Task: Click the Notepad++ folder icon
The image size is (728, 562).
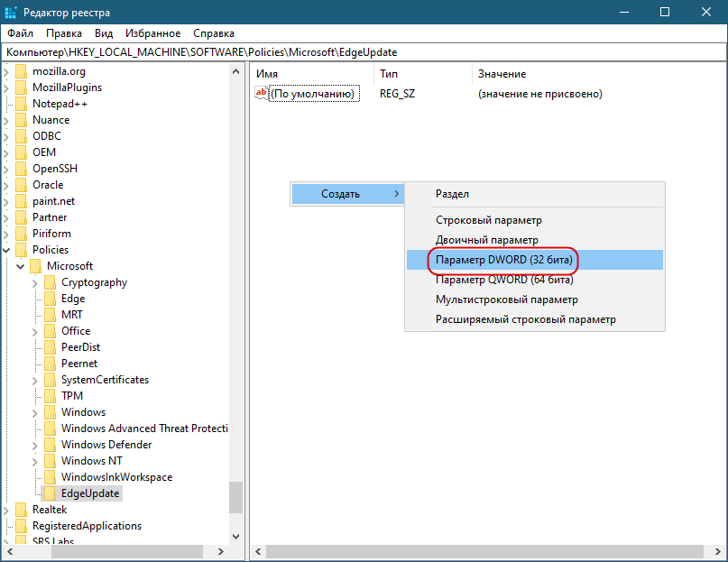Action: point(21,104)
